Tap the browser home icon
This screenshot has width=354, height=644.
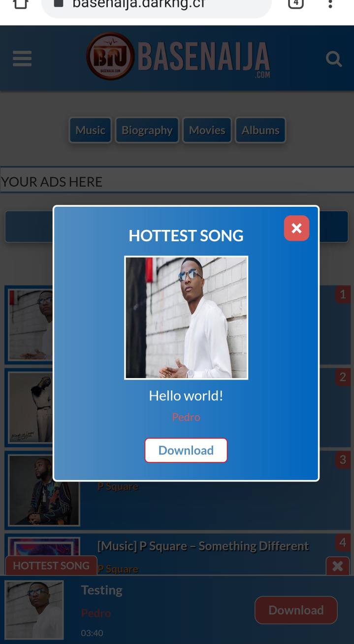[x=20, y=4]
